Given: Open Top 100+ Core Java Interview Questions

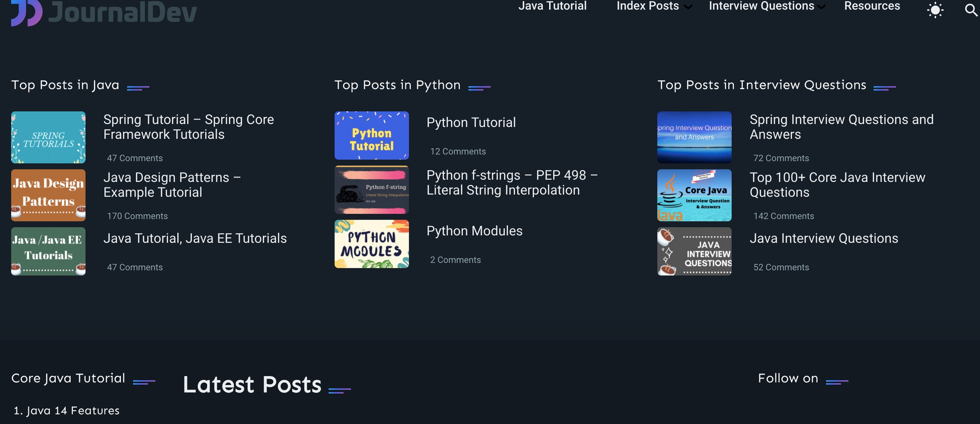Looking at the screenshot, I should pos(837,185).
